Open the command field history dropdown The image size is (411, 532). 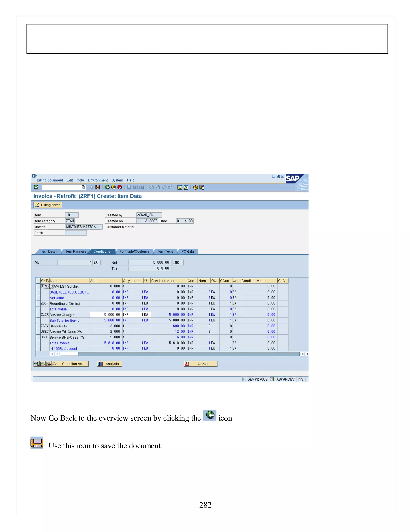coord(83,187)
